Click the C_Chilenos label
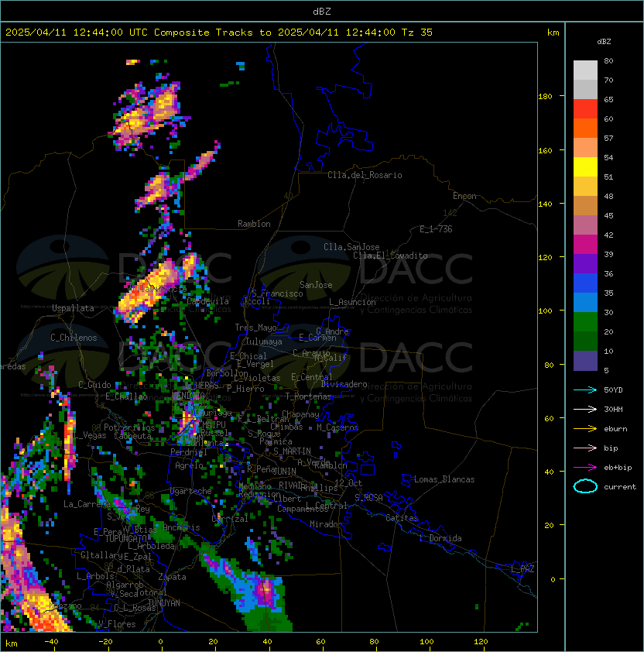Viewport: 644px width, 652px height. (74, 338)
